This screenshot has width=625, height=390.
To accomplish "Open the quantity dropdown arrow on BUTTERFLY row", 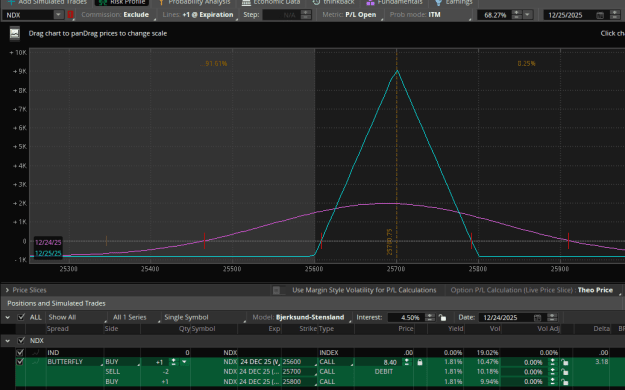I will click(184, 362).
